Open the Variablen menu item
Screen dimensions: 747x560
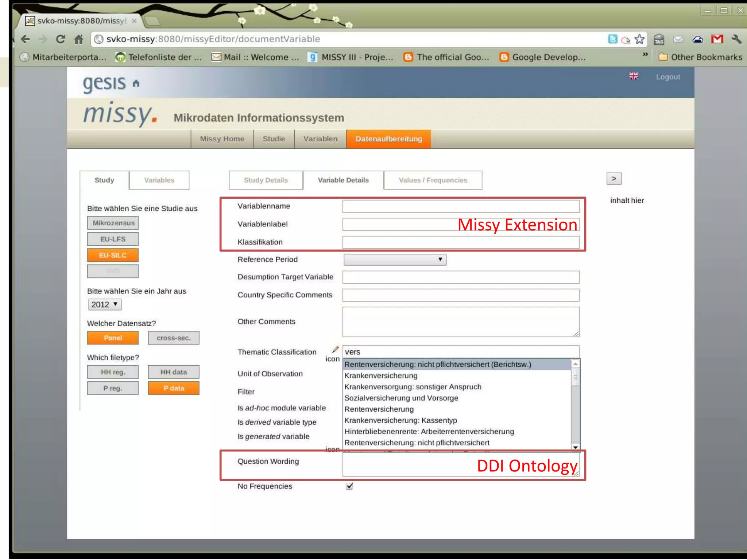[321, 139]
